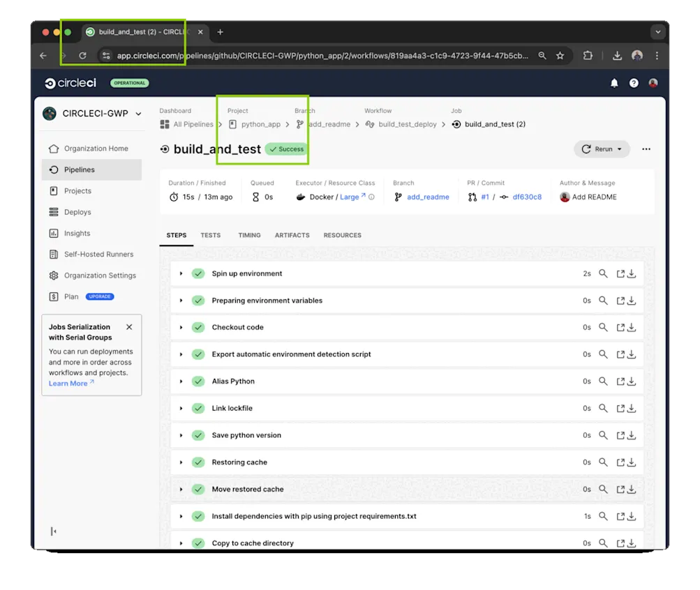Viewport: 700px width, 590px height.
Task: Download Install dependencies step output
Action: tap(631, 516)
